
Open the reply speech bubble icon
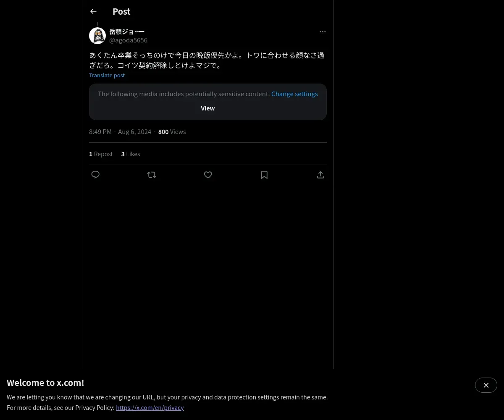tap(95, 175)
